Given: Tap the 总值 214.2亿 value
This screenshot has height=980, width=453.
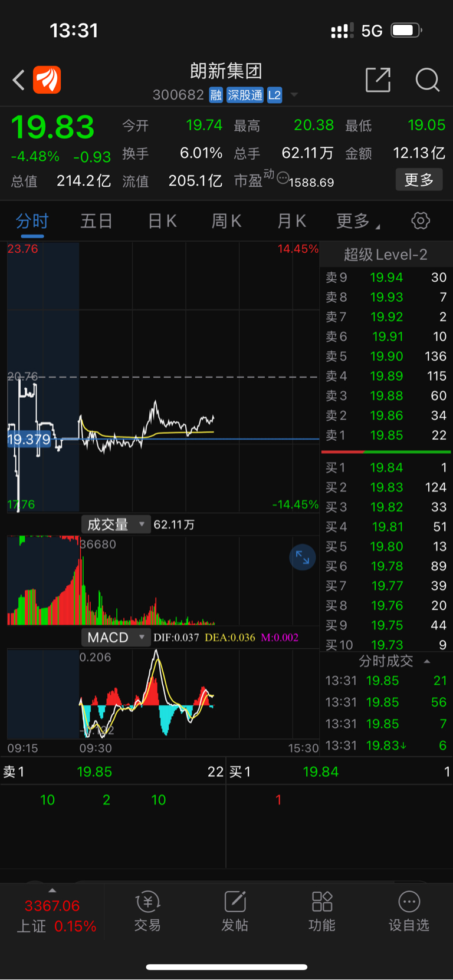Looking at the screenshot, I should tap(83, 181).
